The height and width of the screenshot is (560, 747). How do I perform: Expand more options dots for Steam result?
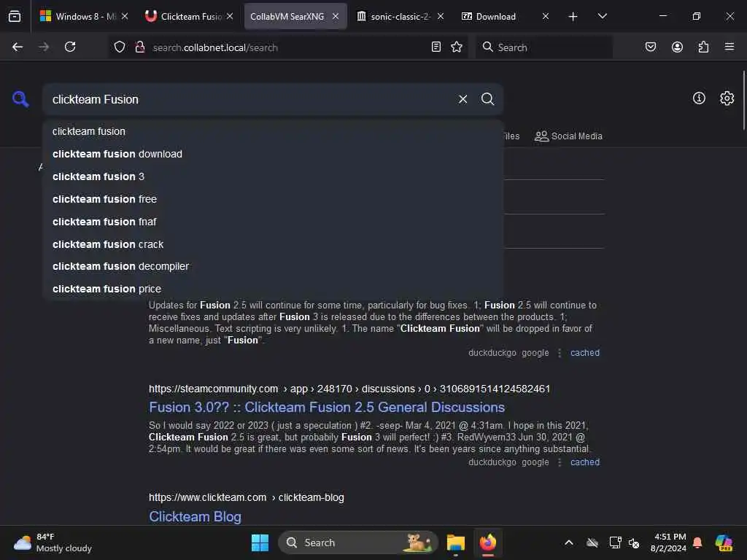pyautogui.click(x=560, y=462)
